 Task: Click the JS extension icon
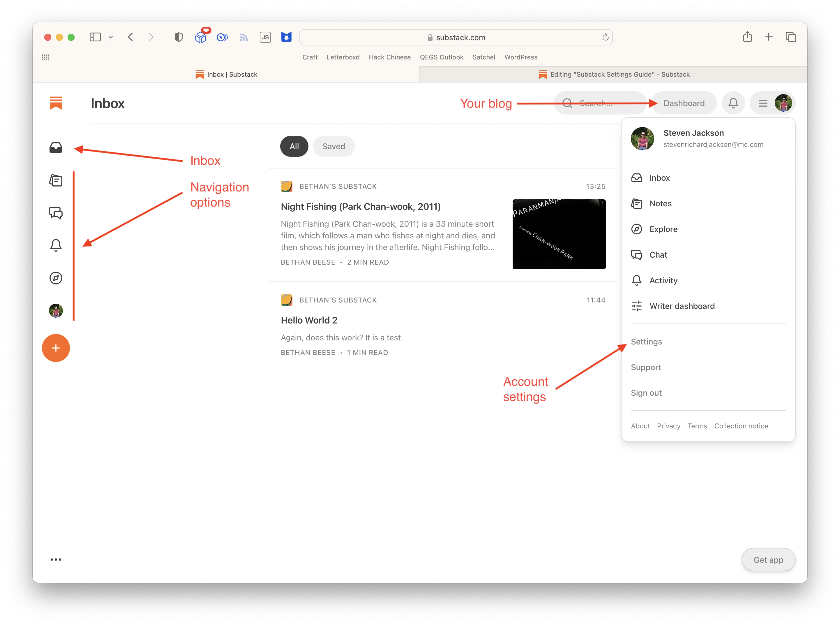[265, 37]
